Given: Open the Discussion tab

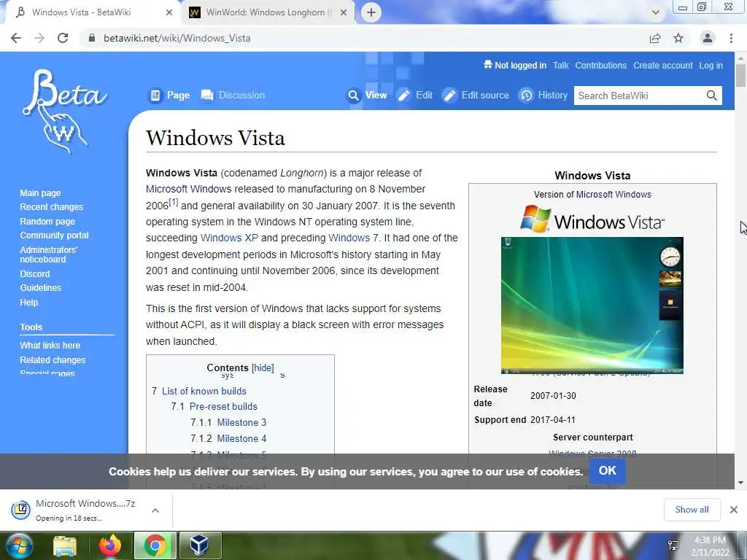Looking at the screenshot, I should [233, 96].
